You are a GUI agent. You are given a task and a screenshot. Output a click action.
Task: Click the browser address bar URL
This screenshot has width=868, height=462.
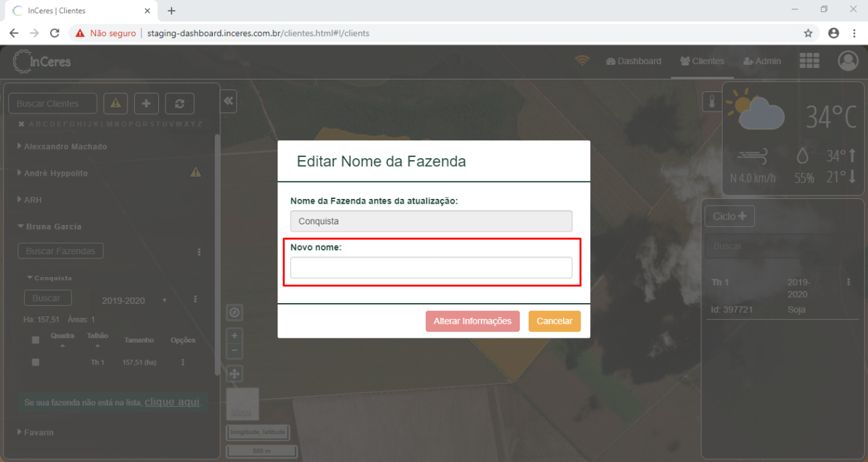(x=258, y=33)
